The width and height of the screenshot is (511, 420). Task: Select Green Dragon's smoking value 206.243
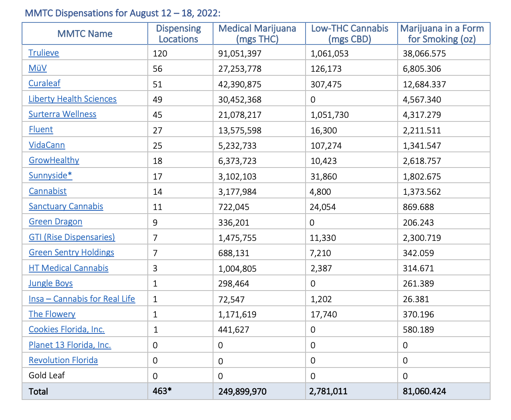418,223
